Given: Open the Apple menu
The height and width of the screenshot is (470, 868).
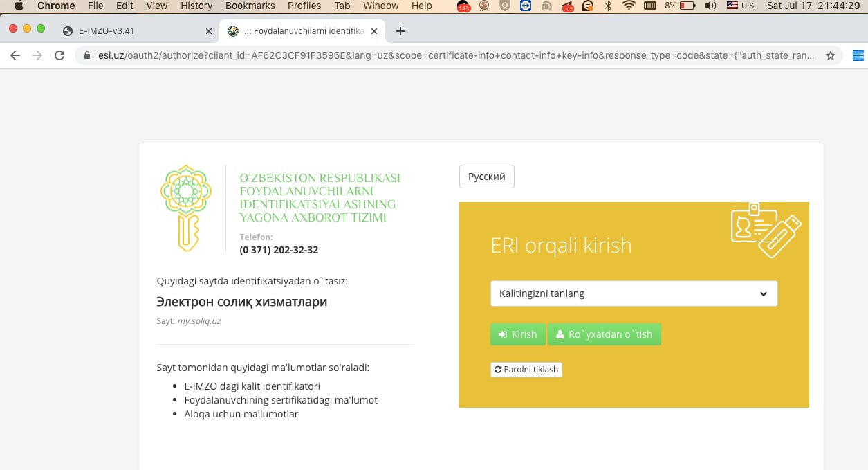Looking at the screenshot, I should click(x=18, y=6).
